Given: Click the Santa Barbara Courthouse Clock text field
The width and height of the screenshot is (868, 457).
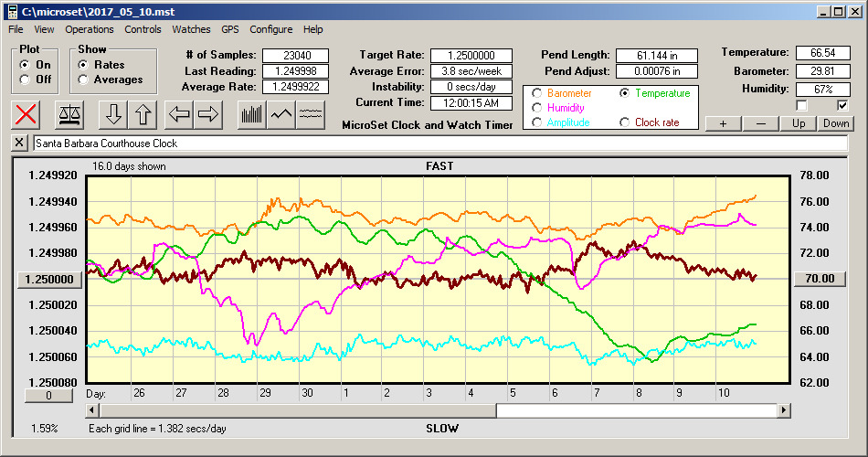Looking at the screenshot, I should 439,143.
